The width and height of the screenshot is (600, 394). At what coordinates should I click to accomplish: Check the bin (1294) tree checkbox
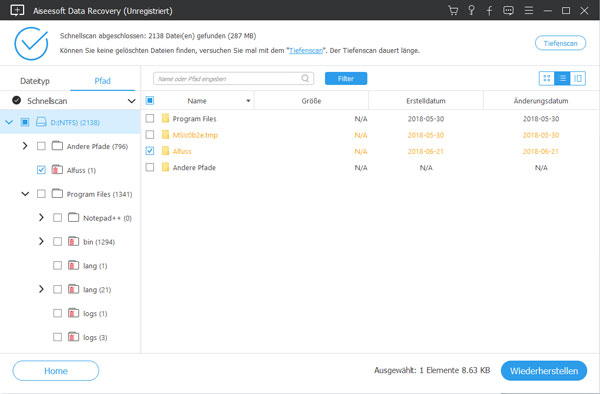coord(57,241)
